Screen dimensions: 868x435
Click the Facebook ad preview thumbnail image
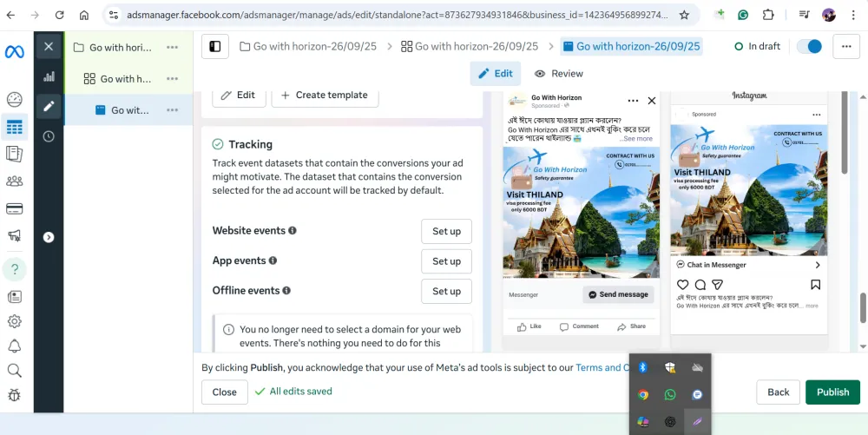[x=581, y=211]
